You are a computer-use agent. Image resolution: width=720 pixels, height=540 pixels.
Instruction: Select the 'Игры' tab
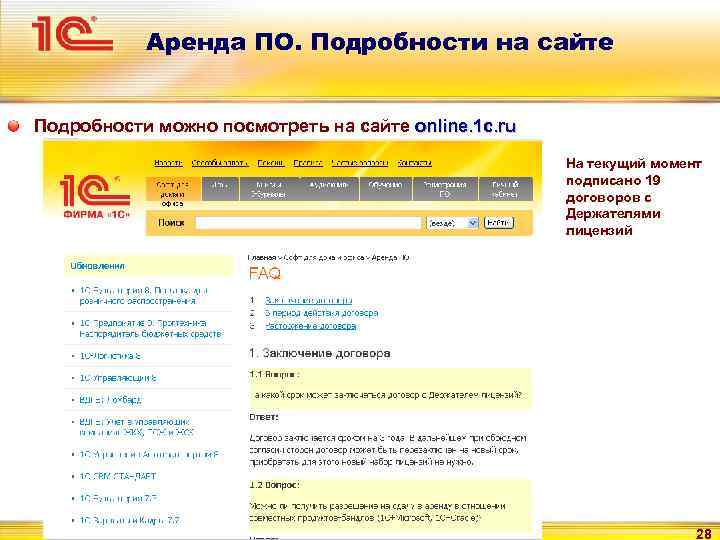220,189
